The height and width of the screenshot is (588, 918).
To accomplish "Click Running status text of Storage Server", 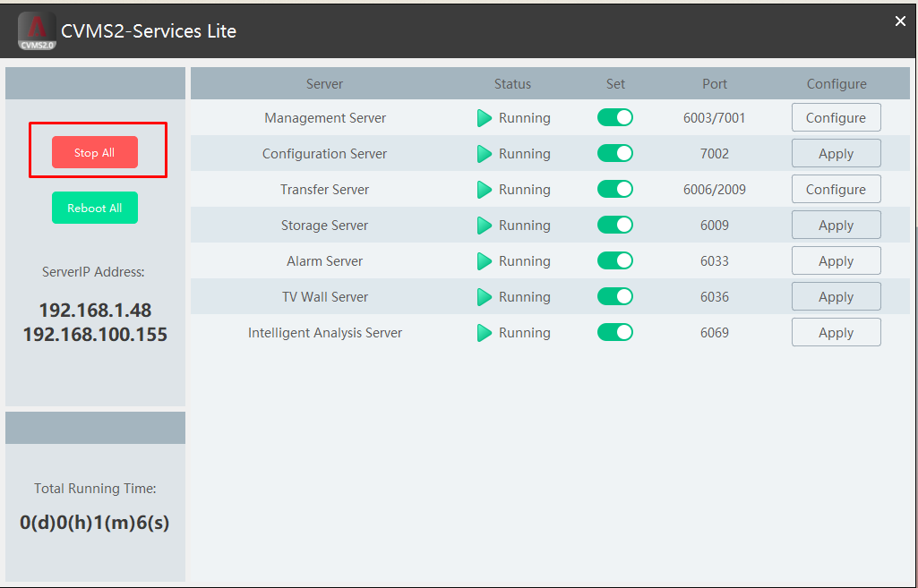I will pos(524,226).
